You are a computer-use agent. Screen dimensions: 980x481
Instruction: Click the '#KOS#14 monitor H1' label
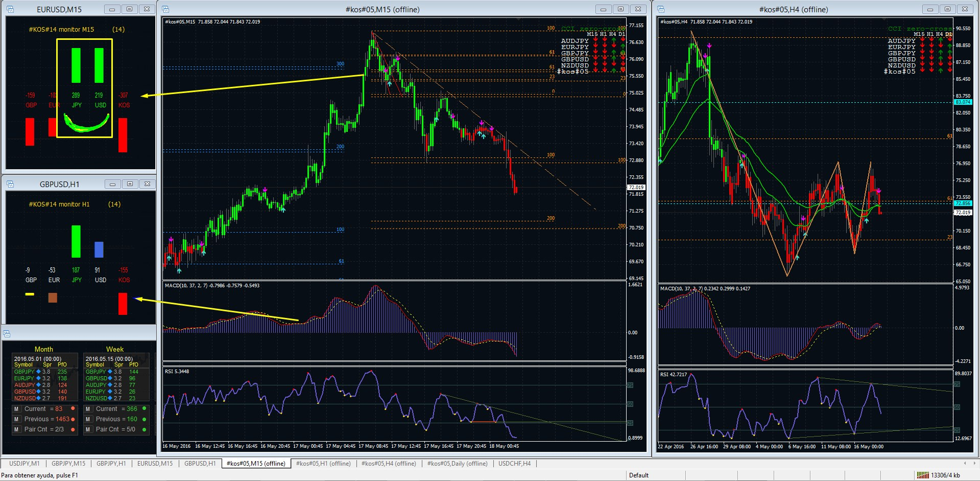point(59,204)
